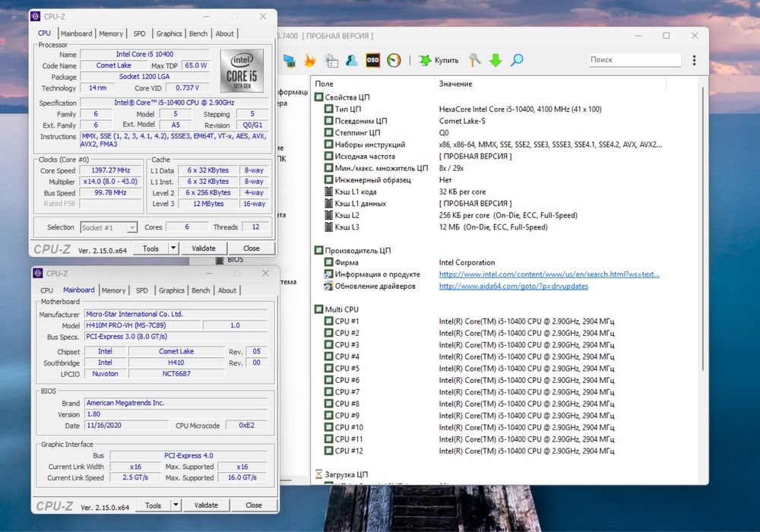Click the BIOS tree item icon
The width and height of the screenshot is (760, 532).
(x=220, y=260)
